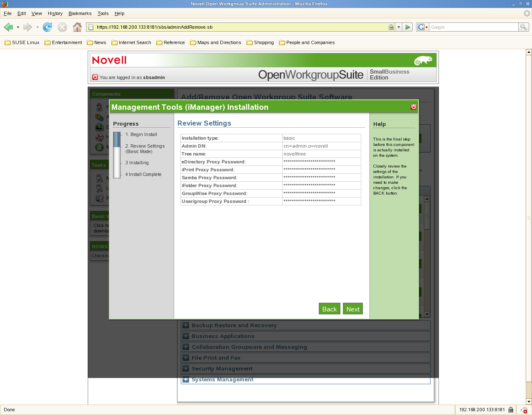532x415 pixels.
Task: Click the gears icon under Components
Action: 99,117
